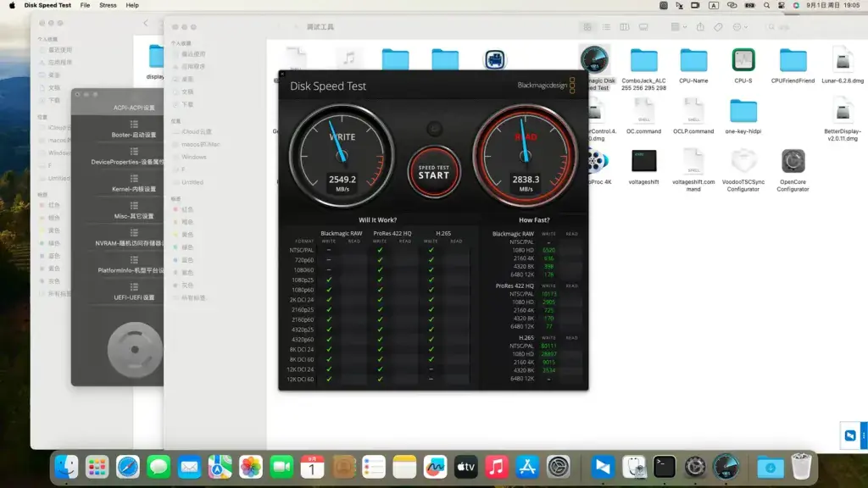The image size is (868, 488).
Task: Select the BetterDisplay-v2.0.11.dmg file
Action: click(x=843, y=110)
